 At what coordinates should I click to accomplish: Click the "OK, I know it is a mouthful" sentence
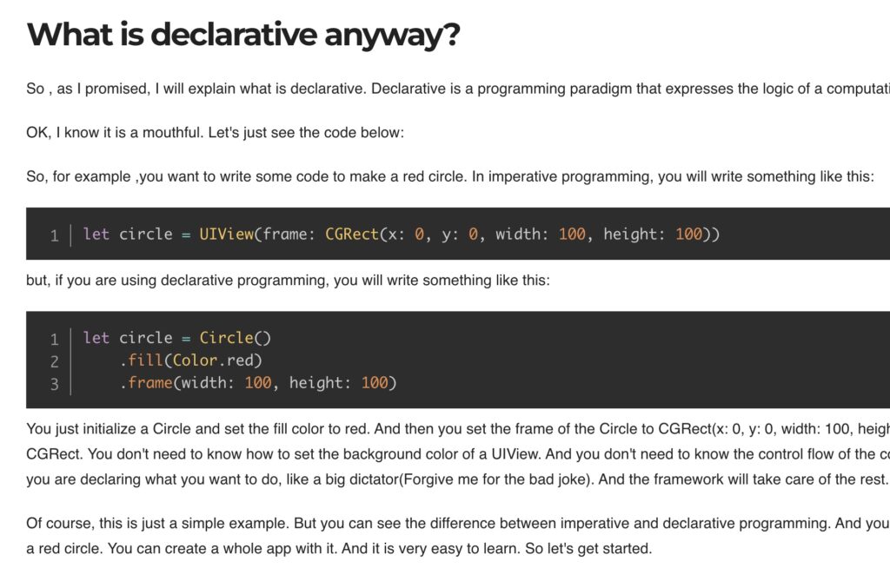(216, 133)
